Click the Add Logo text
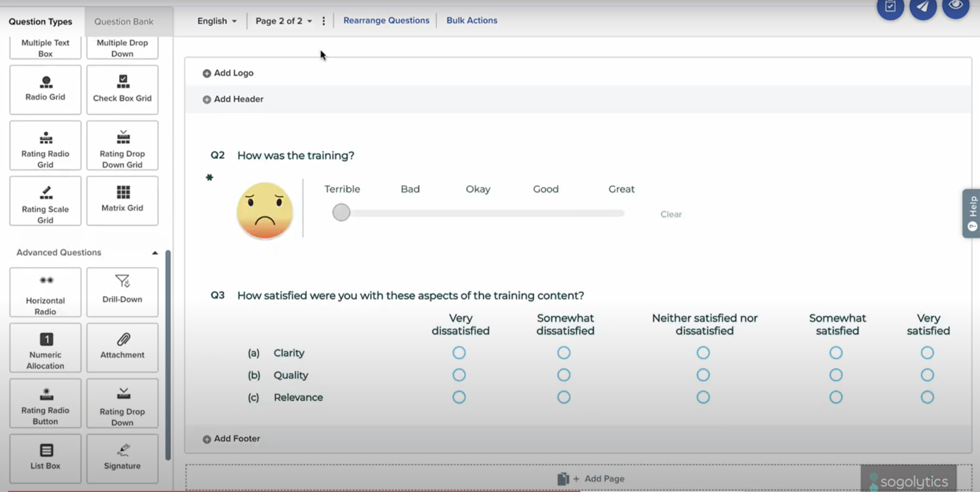 [234, 73]
